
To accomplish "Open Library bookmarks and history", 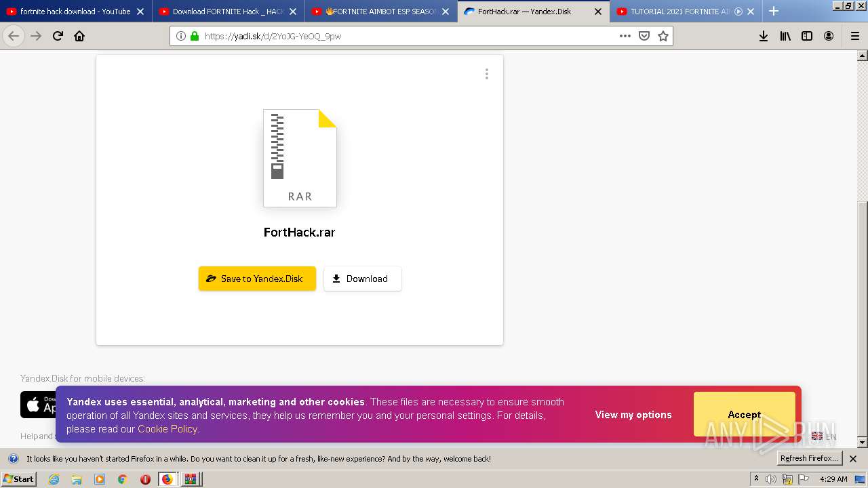I will 785,36.
